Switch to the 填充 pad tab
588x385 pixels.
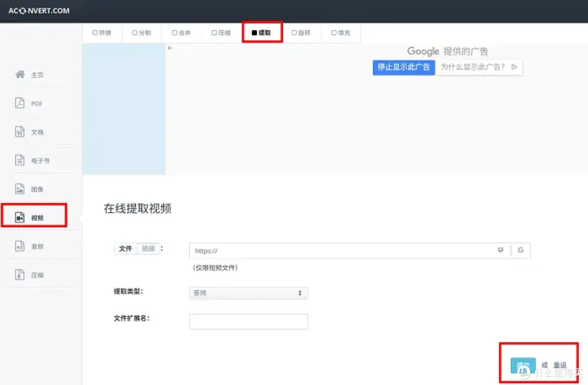pos(341,33)
